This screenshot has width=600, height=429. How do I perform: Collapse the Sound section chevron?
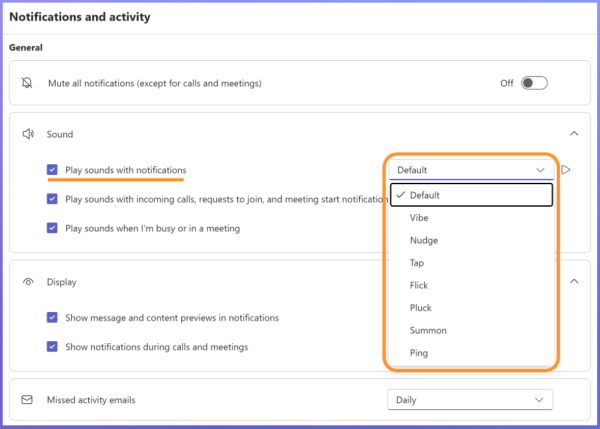(x=574, y=134)
